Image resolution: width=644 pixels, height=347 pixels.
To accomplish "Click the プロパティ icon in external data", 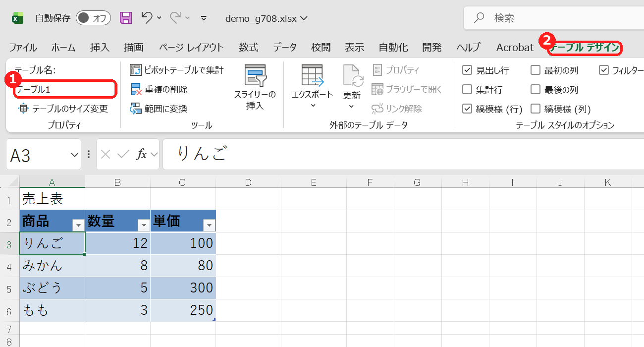I will 377,70.
